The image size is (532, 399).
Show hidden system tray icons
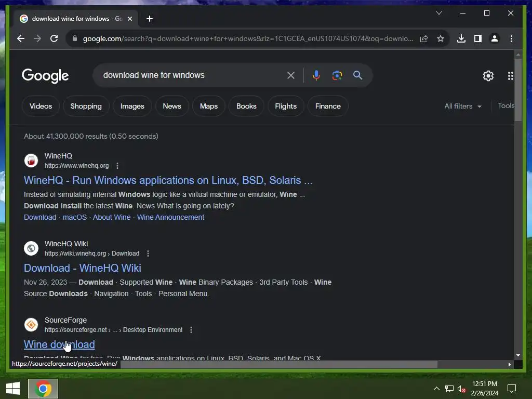coord(436,389)
